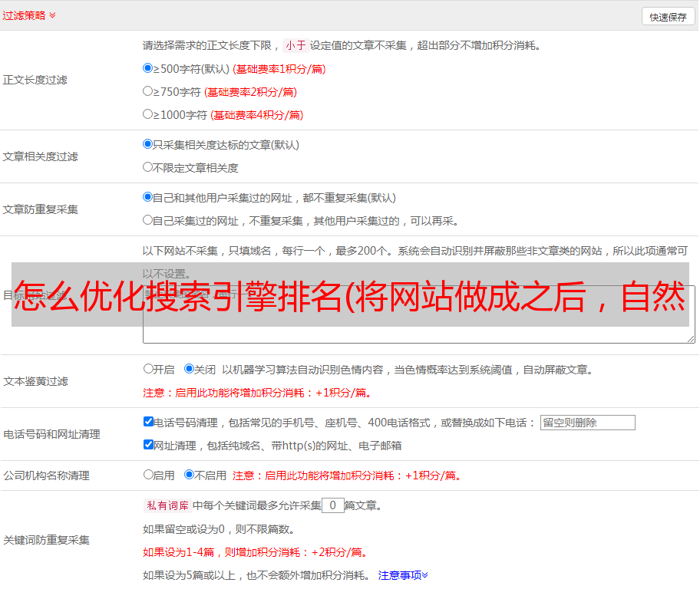This screenshot has width=700, height=589.
Task: Enable 公司机构名称清理 with 启用
Action: tap(149, 475)
